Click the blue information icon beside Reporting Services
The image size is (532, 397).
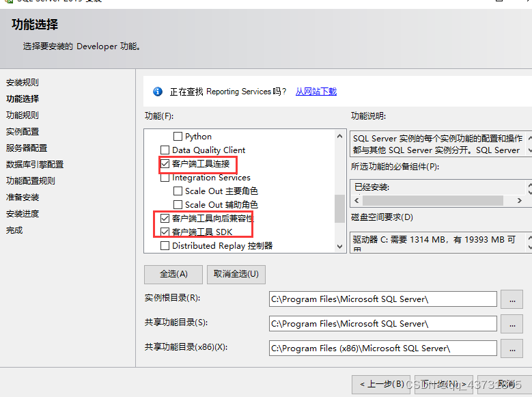[158, 92]
